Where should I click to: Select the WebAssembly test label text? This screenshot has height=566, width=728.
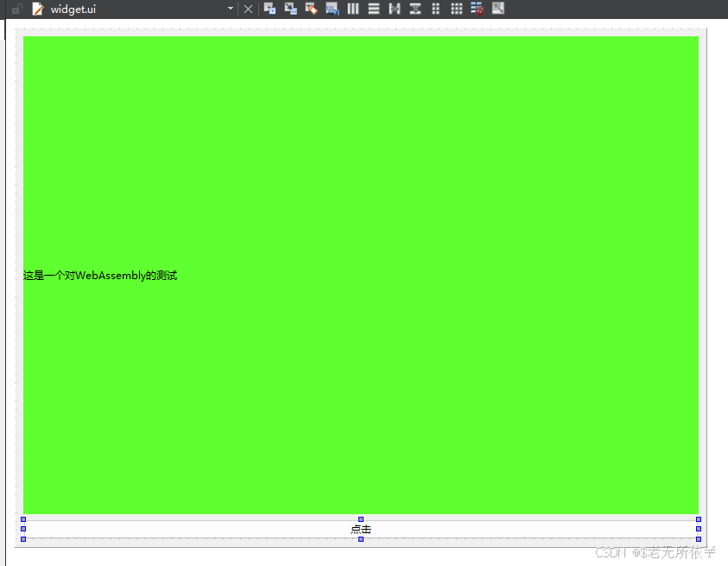pyautogui.click(x=100, y=276)
